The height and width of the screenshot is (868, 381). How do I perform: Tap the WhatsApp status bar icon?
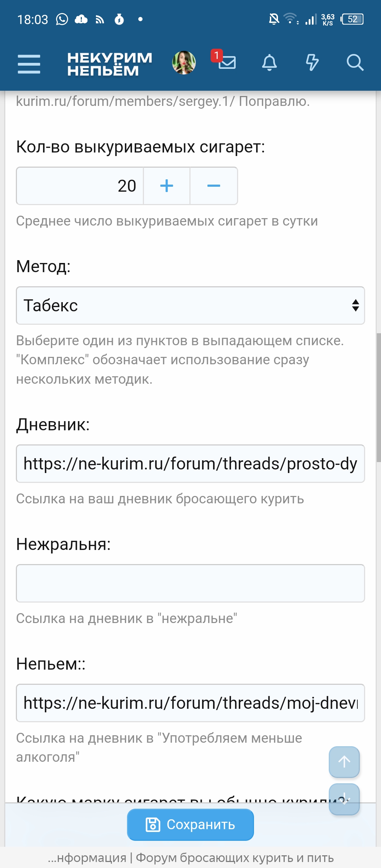coord(62,19)
